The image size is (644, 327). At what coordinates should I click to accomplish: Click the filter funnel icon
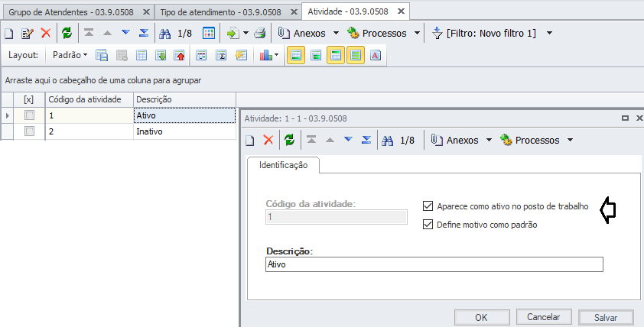coord(437,33)
